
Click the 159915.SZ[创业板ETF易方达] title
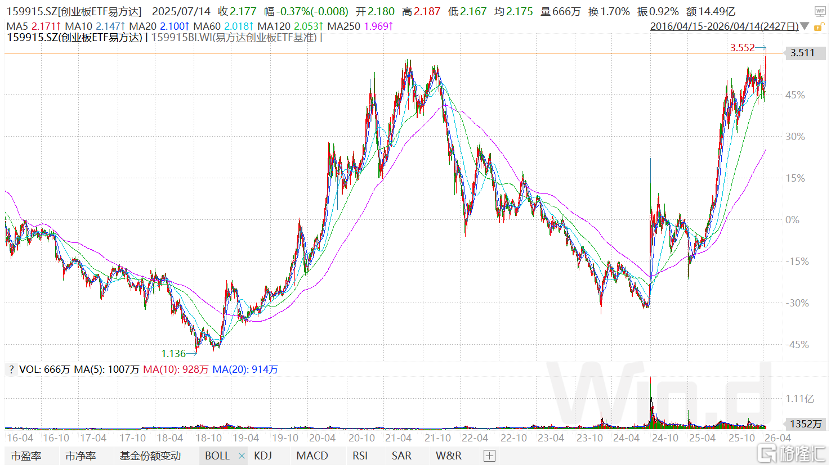74,11
